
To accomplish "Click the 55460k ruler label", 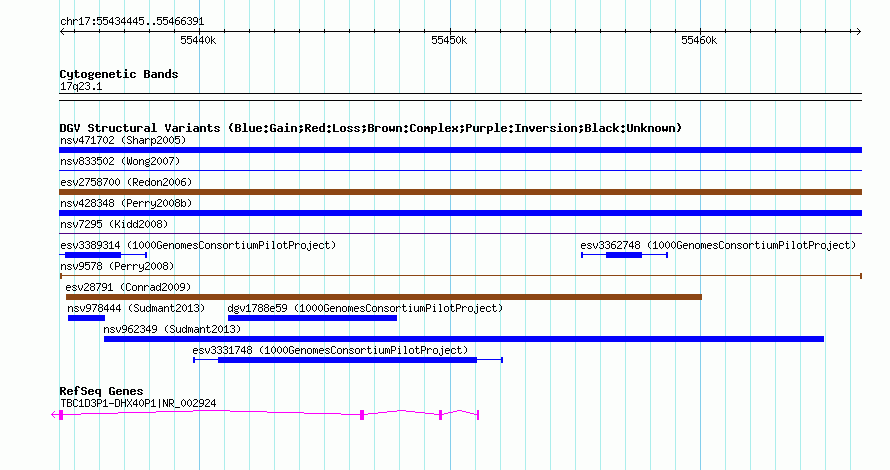I will coord(699,40).
